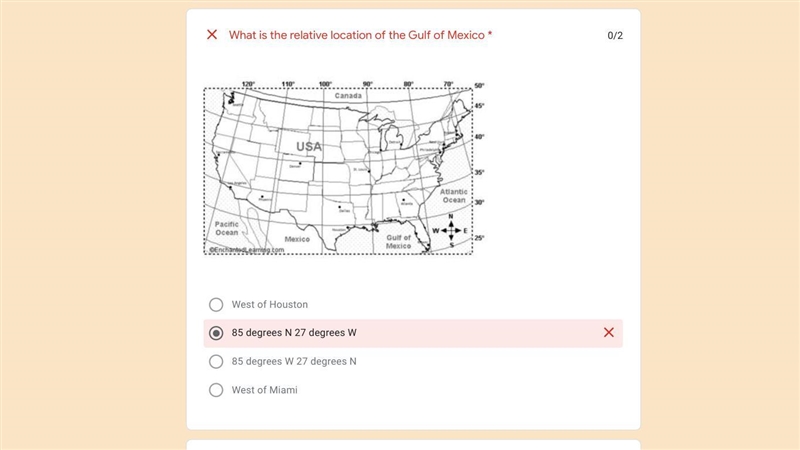Click the USA label on the map

pyautogui.click(x=309, y=147)
